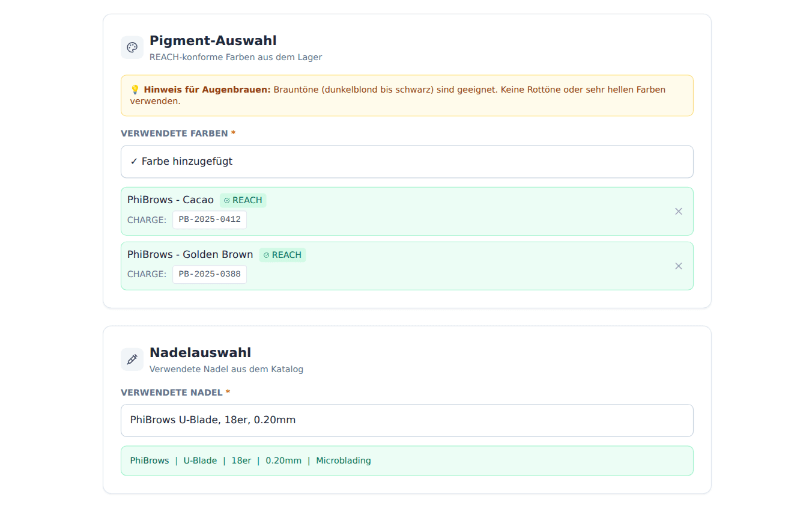Click the Pigment-Auswahl heading
The image size is (812, 508).
pyautogui.click(x=213, y=41)
